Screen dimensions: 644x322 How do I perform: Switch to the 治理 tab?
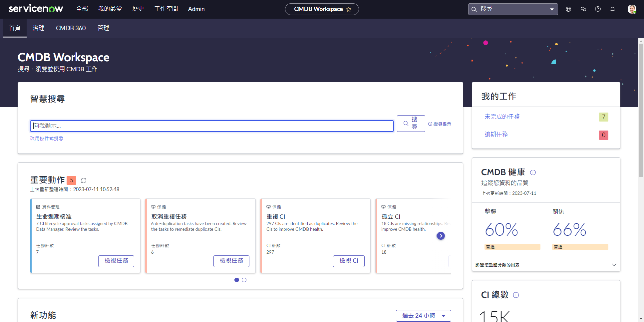pyautogui.click(x=38, y=28)
